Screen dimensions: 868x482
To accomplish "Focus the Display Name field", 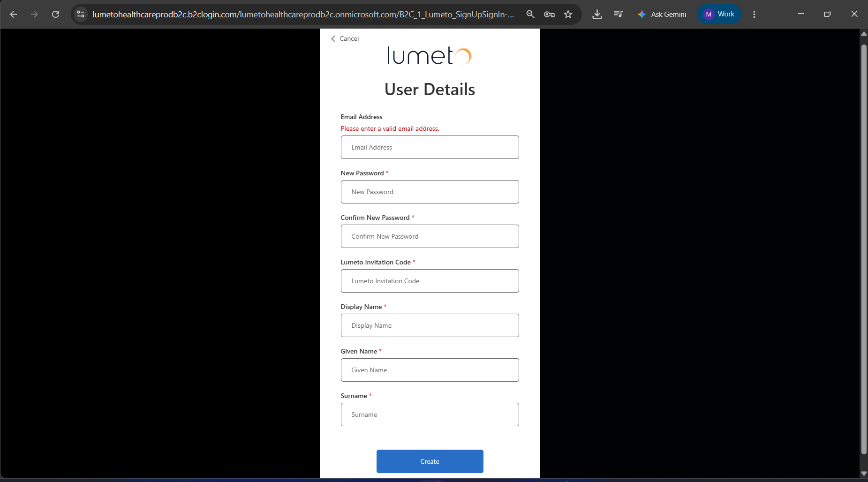I will (x=430, y=325).
